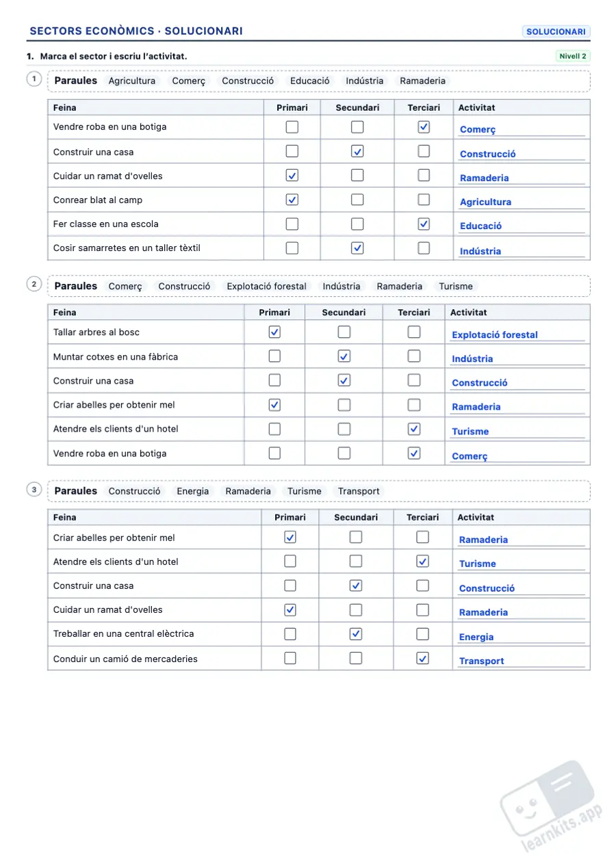Viewport: 616px width, 868px height.
Task: Click the Explotació forestal word chip
Action: 266,286
